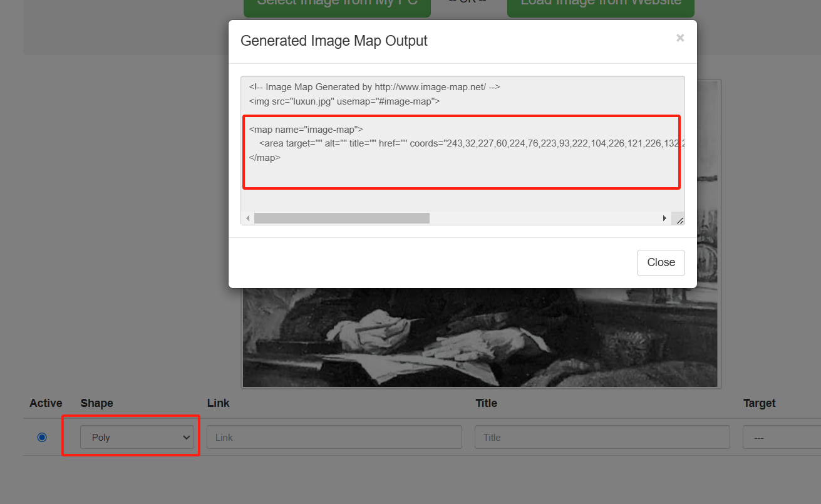Click the Link column header
The height and width of the screenshot is (504, 821).
click(219, 403)
